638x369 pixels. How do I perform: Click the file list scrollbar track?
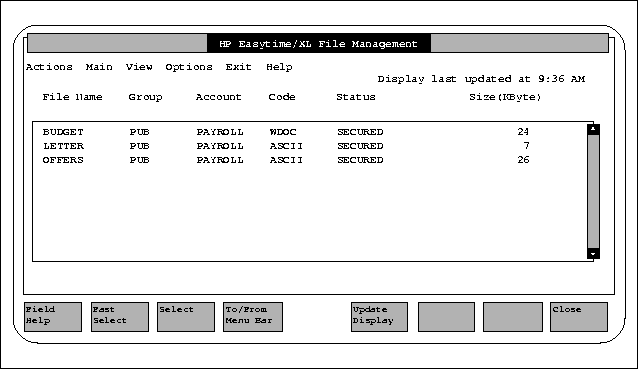[593, 192]
